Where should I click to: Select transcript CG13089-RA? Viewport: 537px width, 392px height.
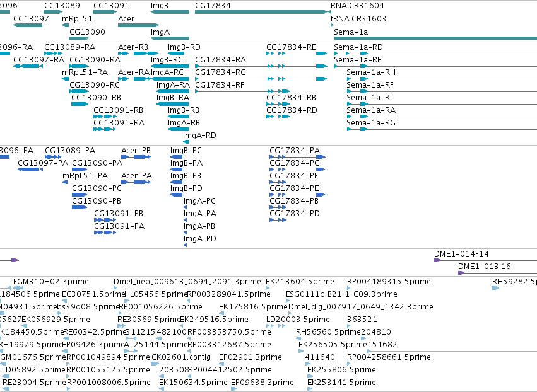point(70,47)
